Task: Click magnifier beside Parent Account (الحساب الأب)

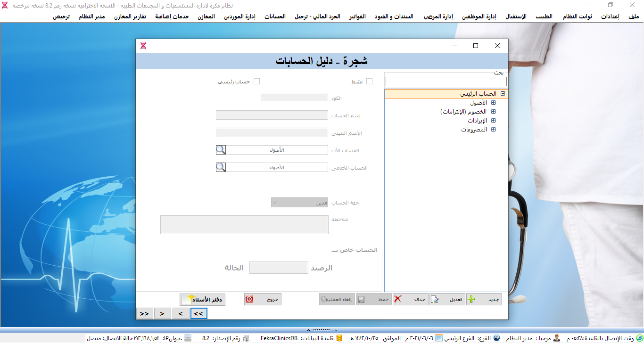Action: pyautogui.click(x=221, y=150)
